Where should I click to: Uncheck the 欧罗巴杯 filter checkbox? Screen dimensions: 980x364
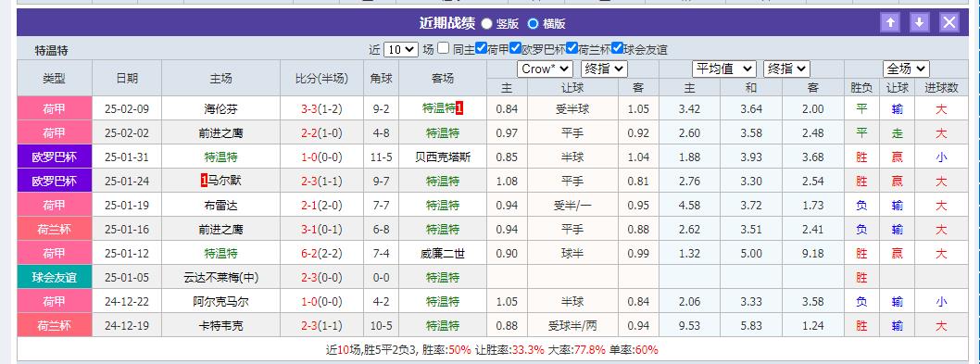(515, 48)
